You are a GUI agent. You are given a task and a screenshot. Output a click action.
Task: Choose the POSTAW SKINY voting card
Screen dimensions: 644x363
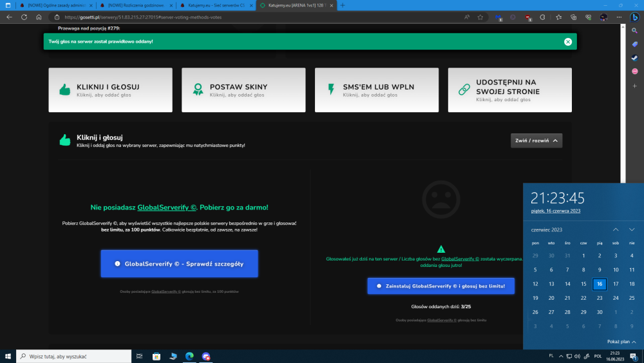pos(243,90)
